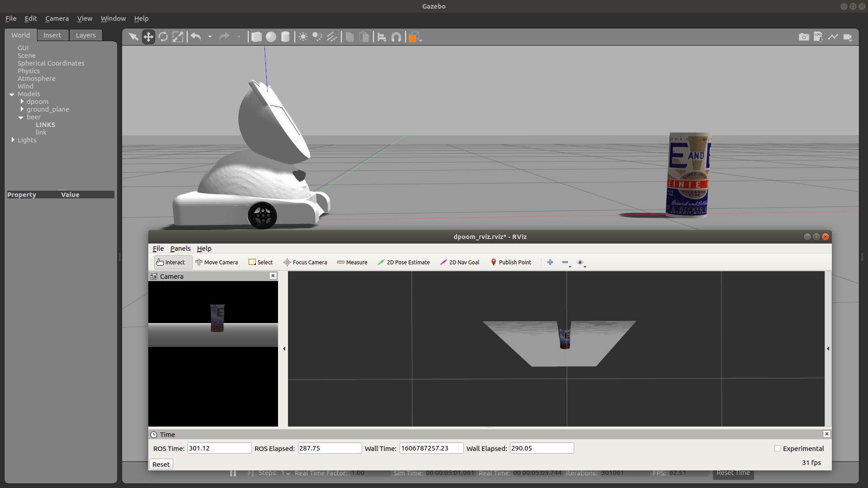The image size is (868, 488).
Task: Open Gazebo Window menu
Action: [x=113, y=19]
